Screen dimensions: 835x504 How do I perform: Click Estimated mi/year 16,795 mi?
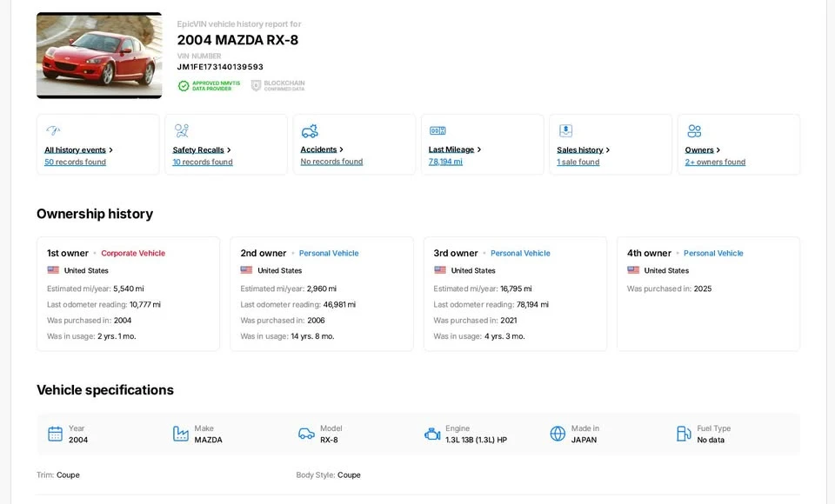483,288
